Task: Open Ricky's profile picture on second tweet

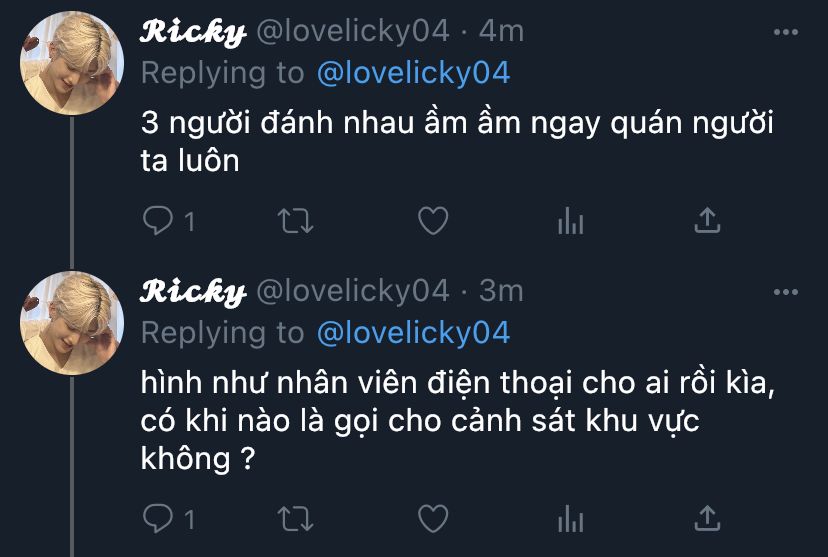Action: pyautogui.click(x=72, y=323)
